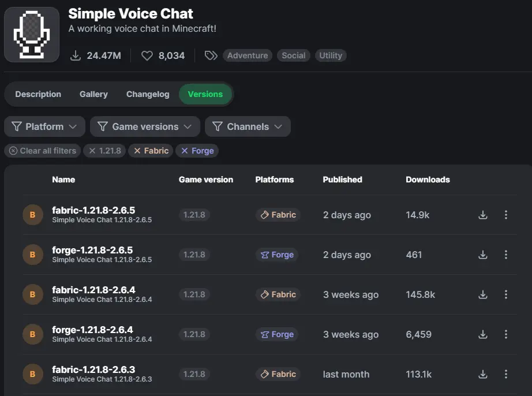Viewport: 532px width, 396px height.
Task: Open more options for forge-1.21.8-2.6.4
Action: click(506, 334)
